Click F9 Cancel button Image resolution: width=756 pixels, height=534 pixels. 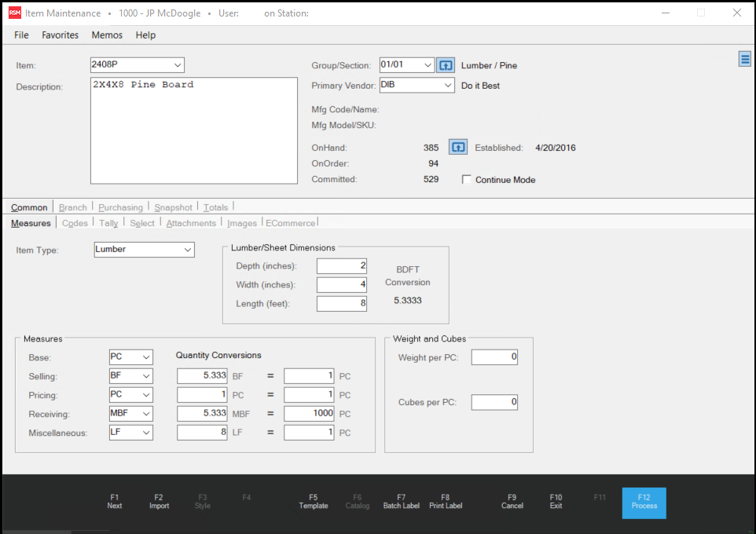point(512,501)
